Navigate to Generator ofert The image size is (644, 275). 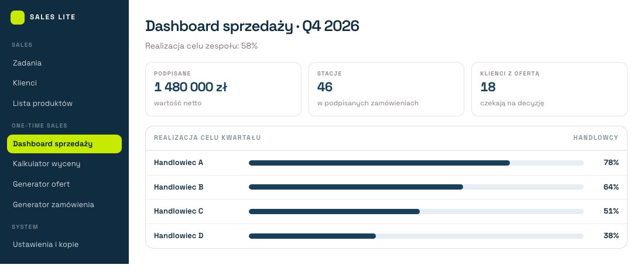coord(41,184)
